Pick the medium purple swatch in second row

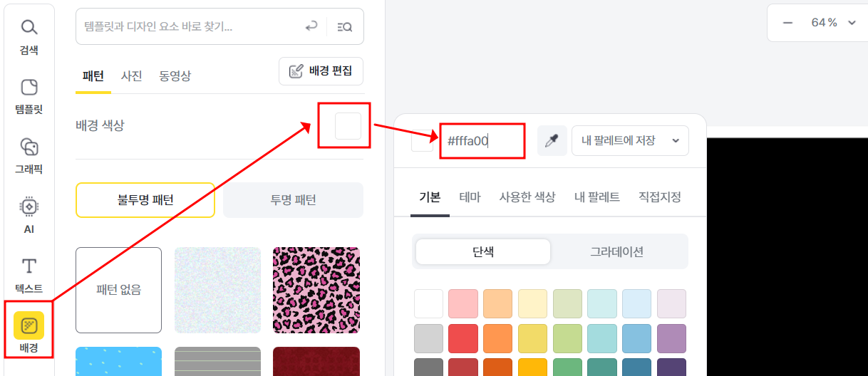pos(672,338)
